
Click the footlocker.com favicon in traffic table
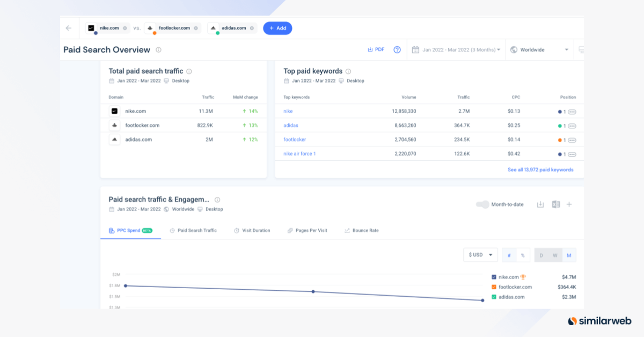click(114, 125)
